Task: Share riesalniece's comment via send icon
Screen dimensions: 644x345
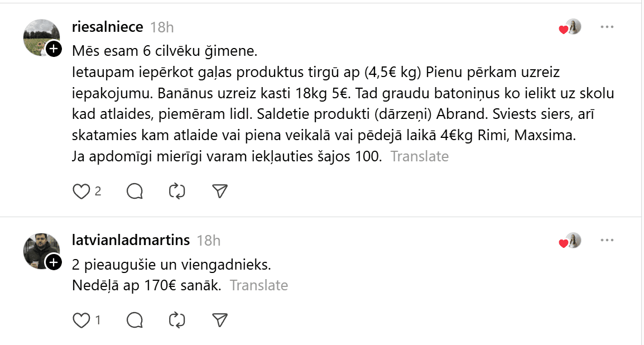Action: pyautogui.click(x=220, y=191)
